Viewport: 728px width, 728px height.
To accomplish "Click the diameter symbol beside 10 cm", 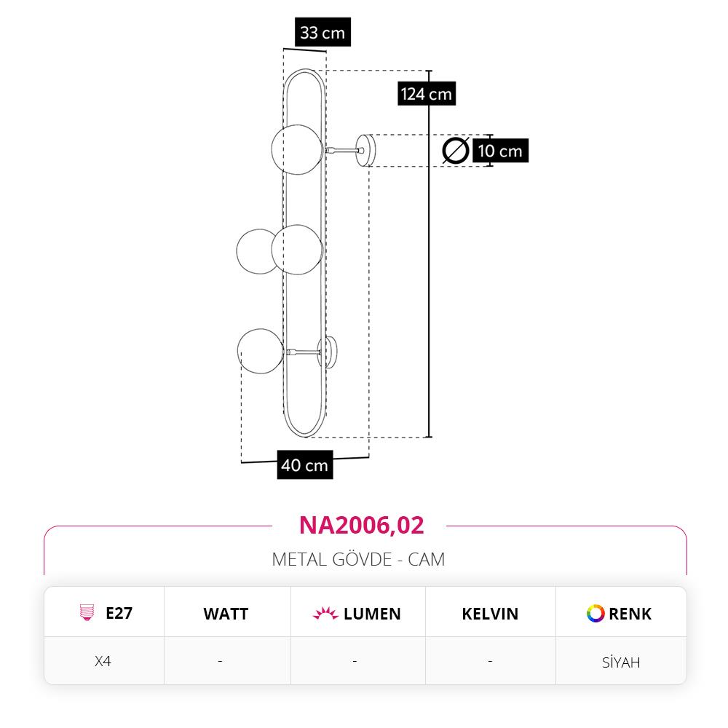I will click(456, 151).
